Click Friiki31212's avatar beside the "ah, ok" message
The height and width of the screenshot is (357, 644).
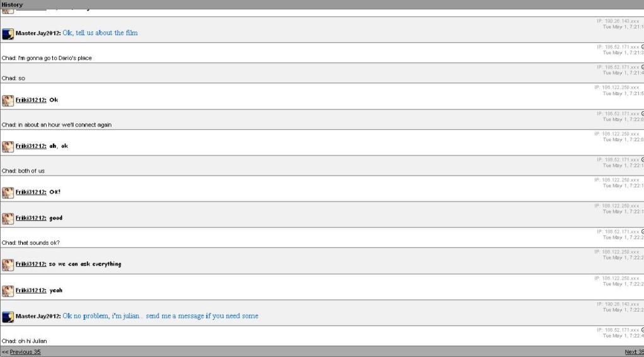click(8, 147)
